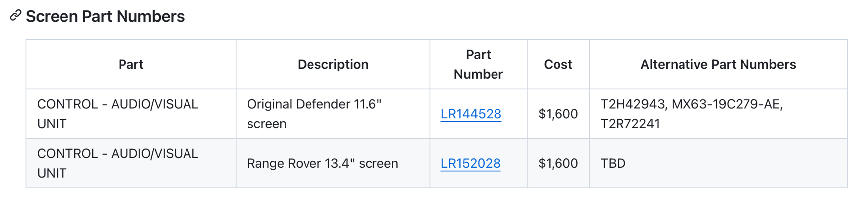Viewport: 868px width, 197px height.
Task: Select the Description column header
Action: click(333, 64)
